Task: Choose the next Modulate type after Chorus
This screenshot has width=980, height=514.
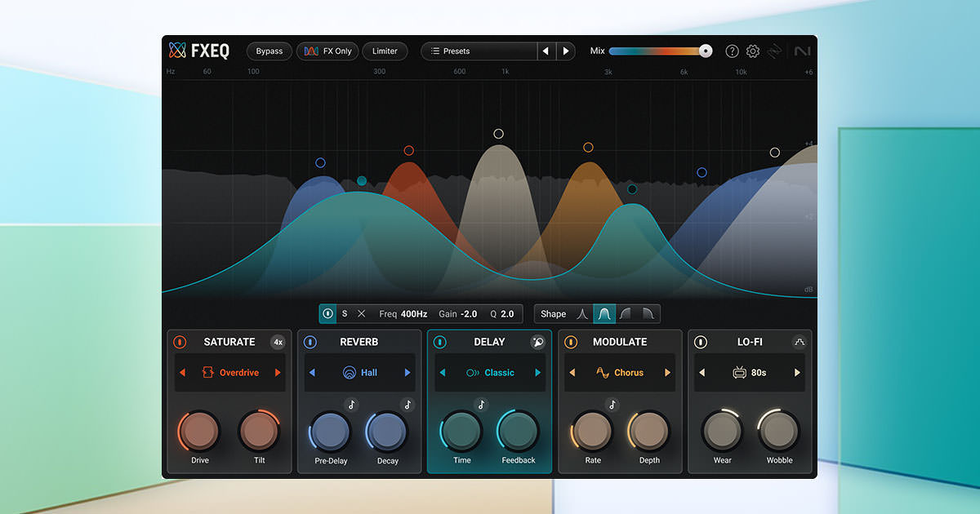Action: click(667, 373)
